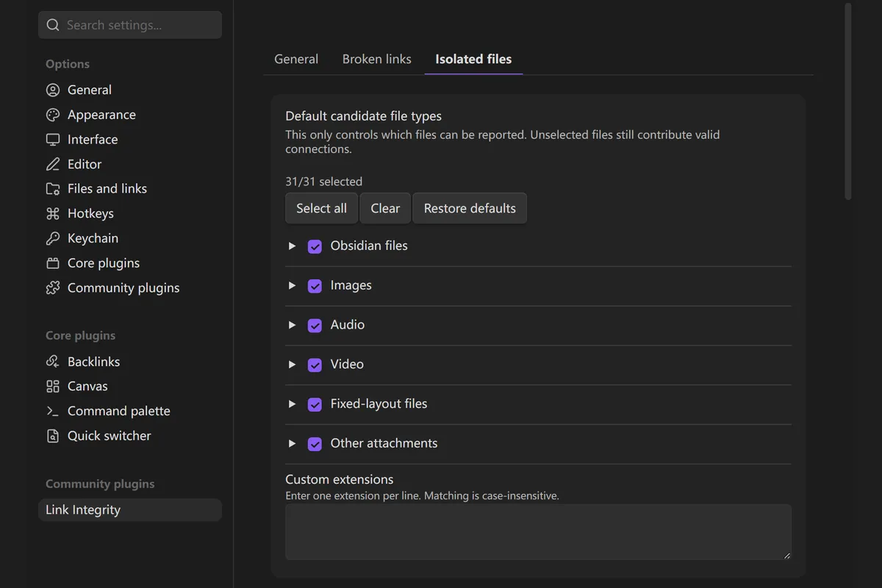
Task: Open Link Integrity plugin settings
Action: (x=130, y=510)
